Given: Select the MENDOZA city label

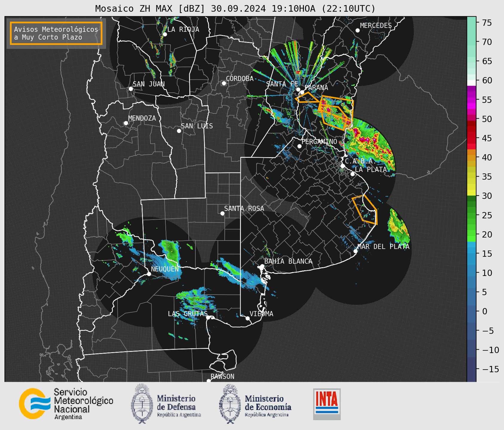Looking at the screenshot, I should pos(142,118).
